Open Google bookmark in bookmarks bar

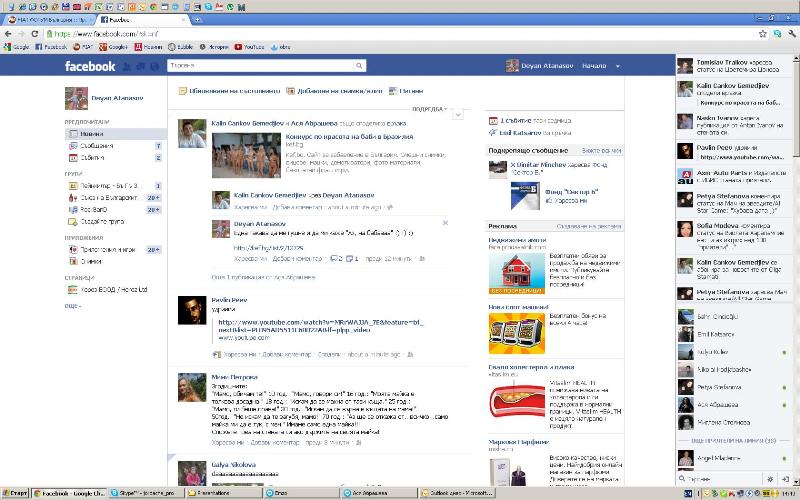16,47
